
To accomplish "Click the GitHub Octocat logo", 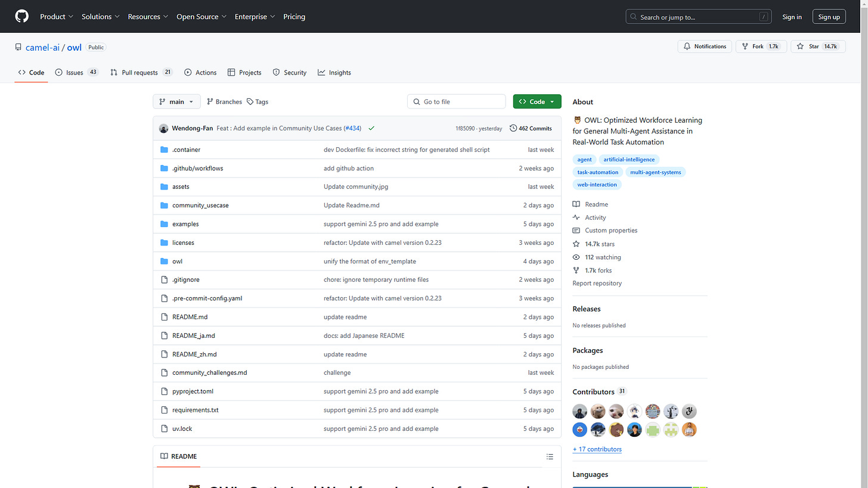I will [21, 17].
